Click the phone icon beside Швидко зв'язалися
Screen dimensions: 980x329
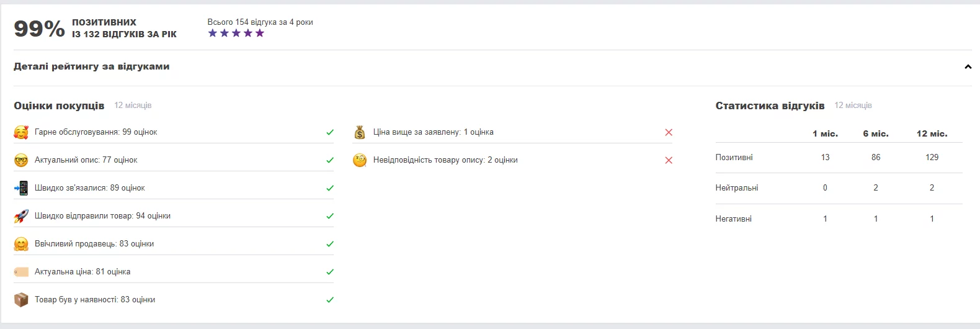21,188
